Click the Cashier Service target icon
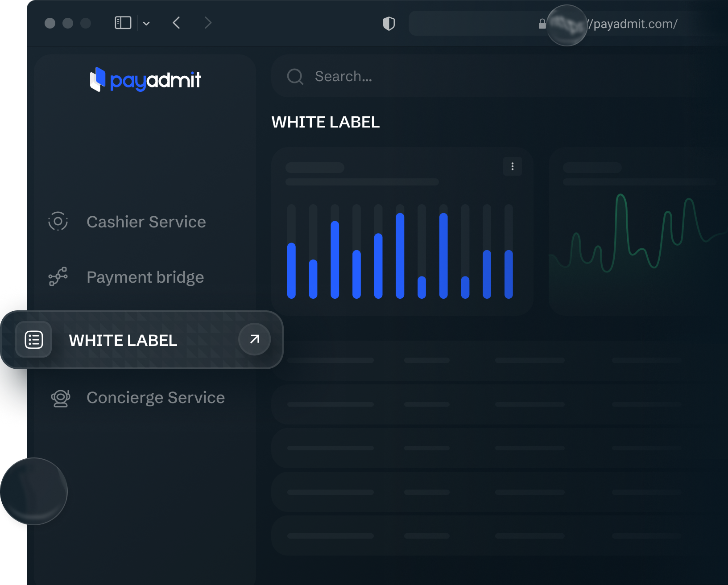The image size is (728, 585). [x=58, y=222]
